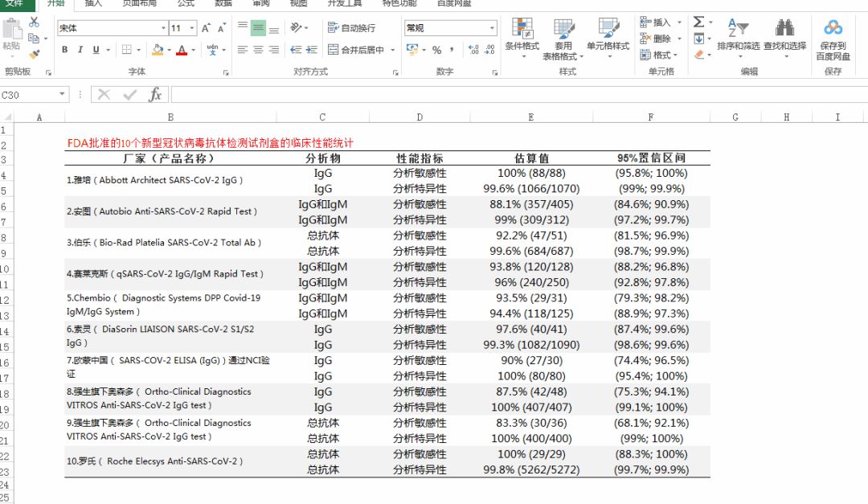Select the Format Painter brush icon
Image resolution: width=868 pixels, height=504 pixels.
pos(34,54)
